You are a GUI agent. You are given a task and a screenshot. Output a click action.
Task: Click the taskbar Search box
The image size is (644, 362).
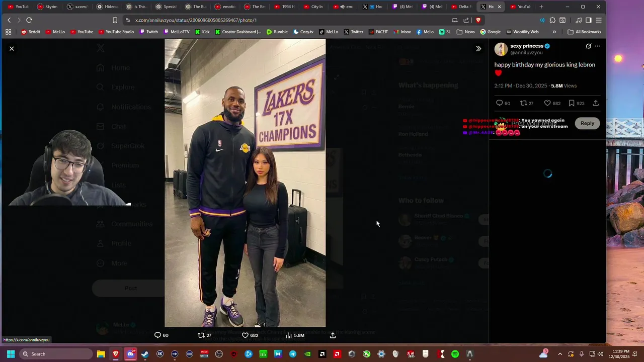tap(56, 354)
